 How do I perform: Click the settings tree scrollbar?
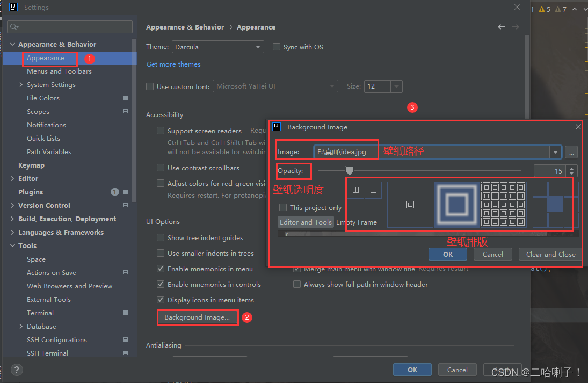pyautogui.click(x=134, y=120)
